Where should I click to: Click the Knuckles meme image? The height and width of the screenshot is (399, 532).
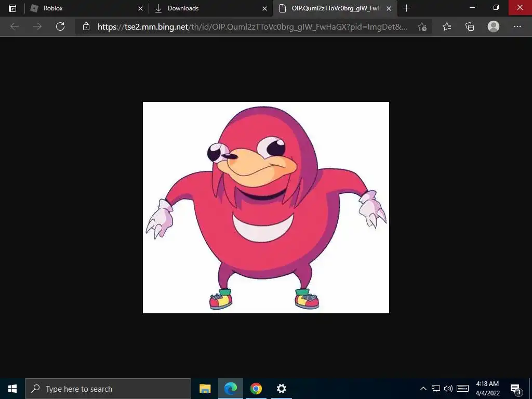tap(266, 207)
